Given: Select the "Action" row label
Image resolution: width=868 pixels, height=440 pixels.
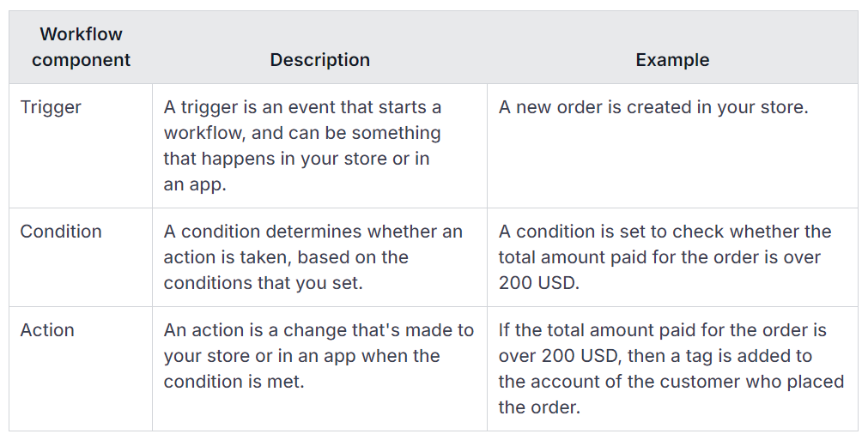Looking at the screenshot, I should point(47,330).
